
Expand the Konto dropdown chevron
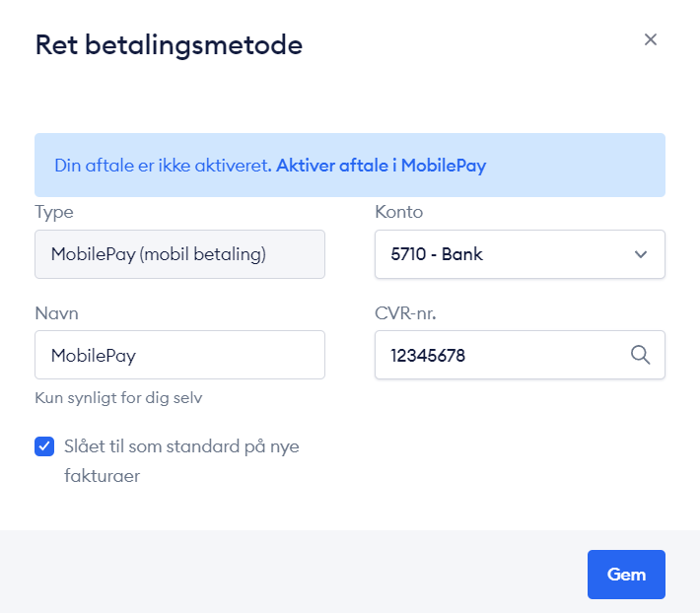click(641, 254)
